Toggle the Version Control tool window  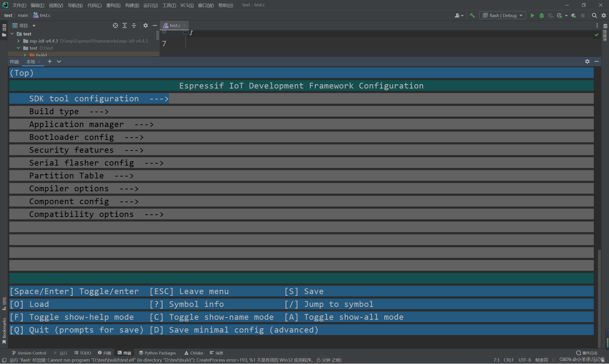pos(29,353)
